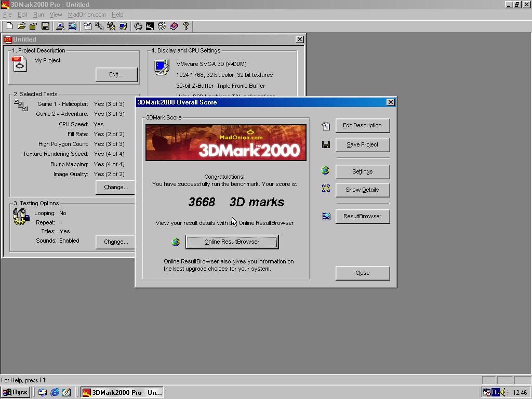Image resolution: width=532 pixels, height=399 pixels.
Task: Open the Windows Start button
Action: pos(16,392)
